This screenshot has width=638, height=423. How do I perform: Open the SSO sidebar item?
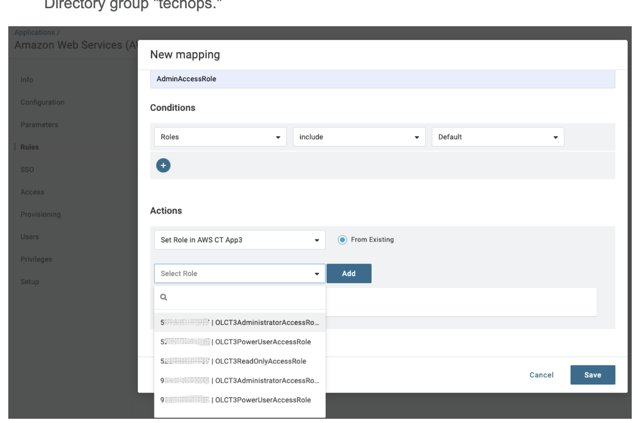[27, 169]
